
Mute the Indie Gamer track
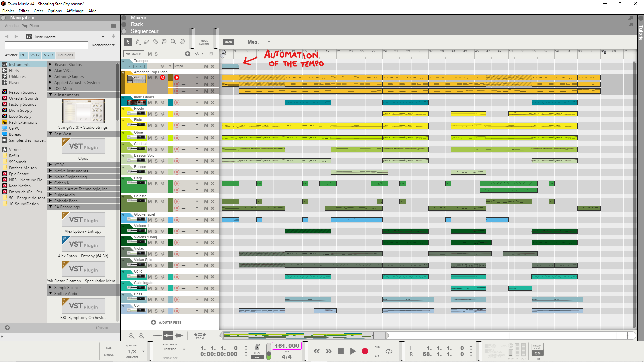click(150, 103)
